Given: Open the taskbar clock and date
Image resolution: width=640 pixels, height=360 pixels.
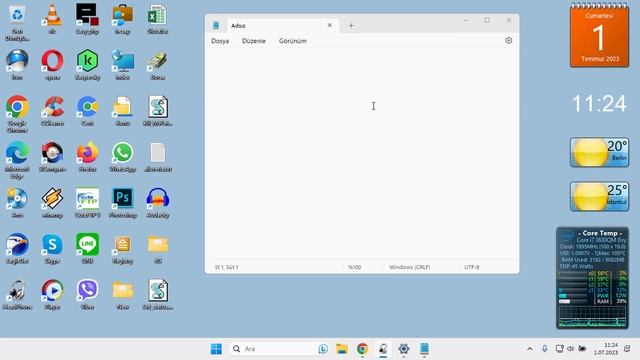Looking at the screenshot, I should (x=606, y=349).
